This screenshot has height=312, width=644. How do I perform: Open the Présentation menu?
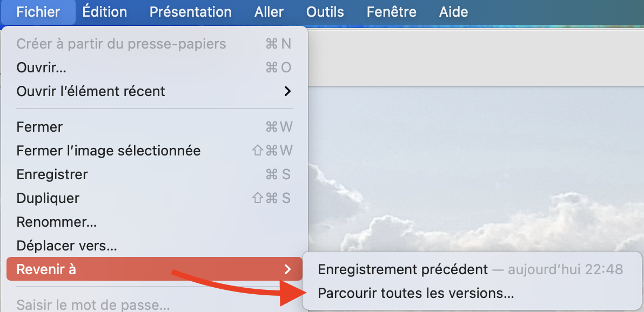click(190, 12)
